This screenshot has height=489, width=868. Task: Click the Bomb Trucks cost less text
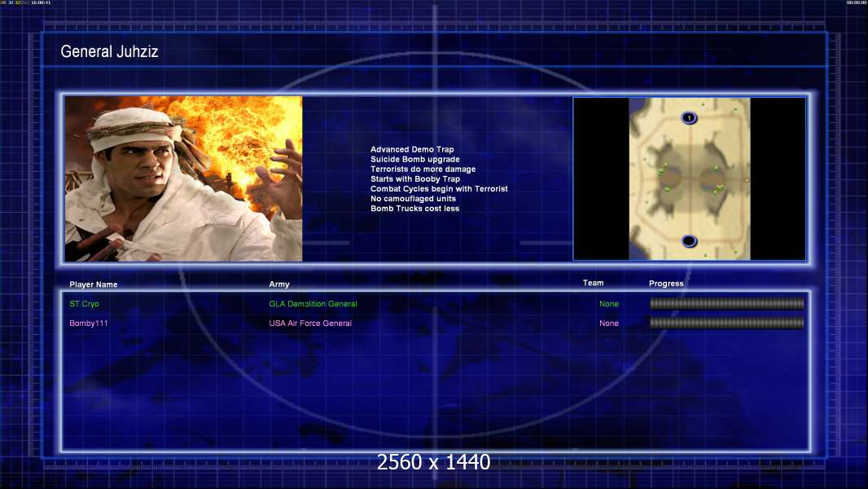tap(414, 209)
